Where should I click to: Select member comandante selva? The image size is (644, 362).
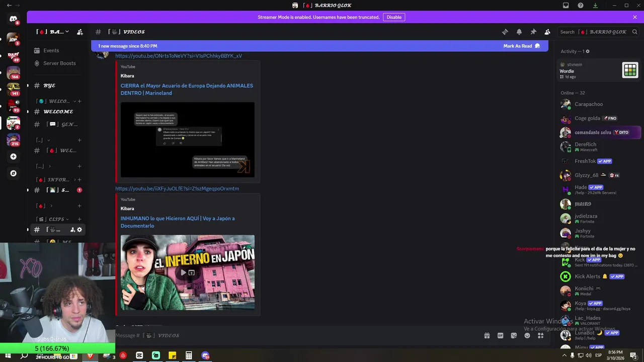[599, 132]
